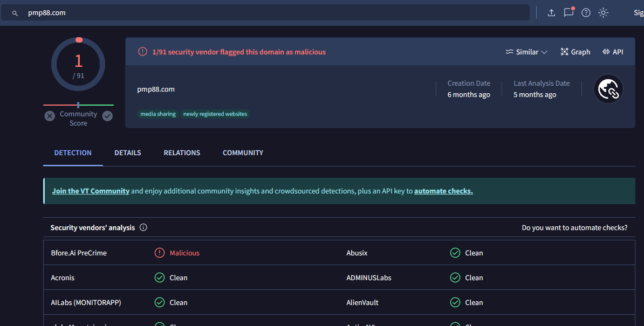Select the Abusix vendor name
The width and height of the screenshot is (644, 326).
coord(357,253)
